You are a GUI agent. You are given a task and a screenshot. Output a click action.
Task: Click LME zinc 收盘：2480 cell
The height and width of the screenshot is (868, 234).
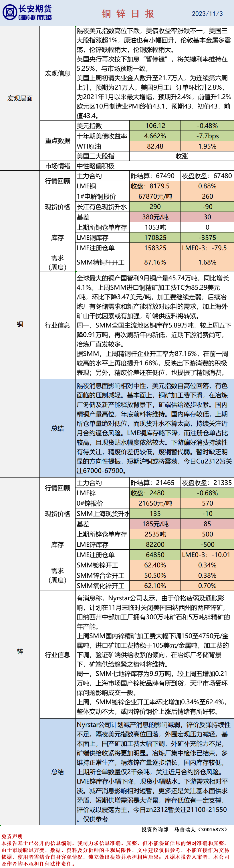click(155, 493)
